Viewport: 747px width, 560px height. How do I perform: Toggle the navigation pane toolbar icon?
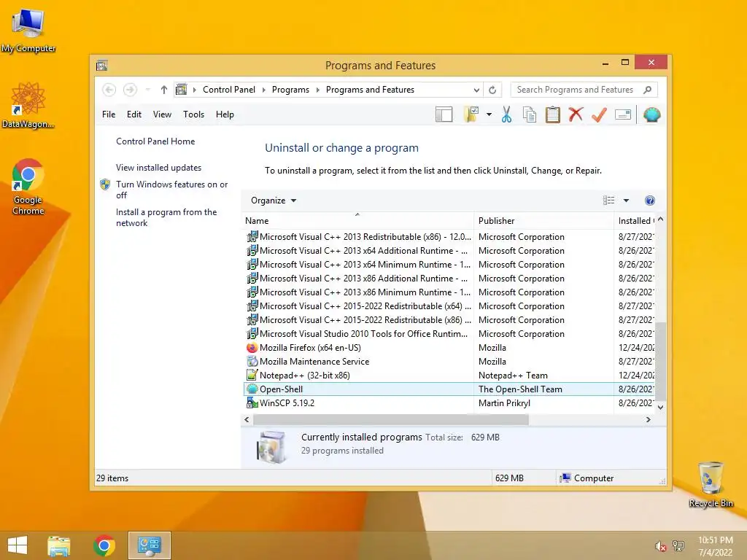[444, 114]
